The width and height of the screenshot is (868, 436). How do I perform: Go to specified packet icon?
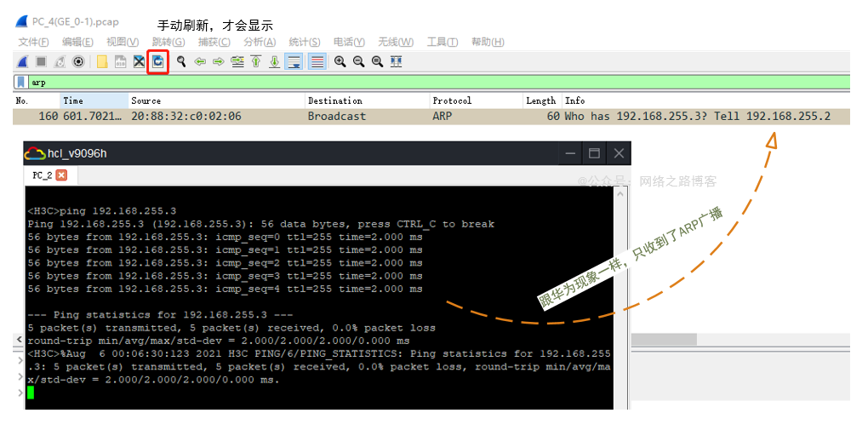(x=237, y=61)
